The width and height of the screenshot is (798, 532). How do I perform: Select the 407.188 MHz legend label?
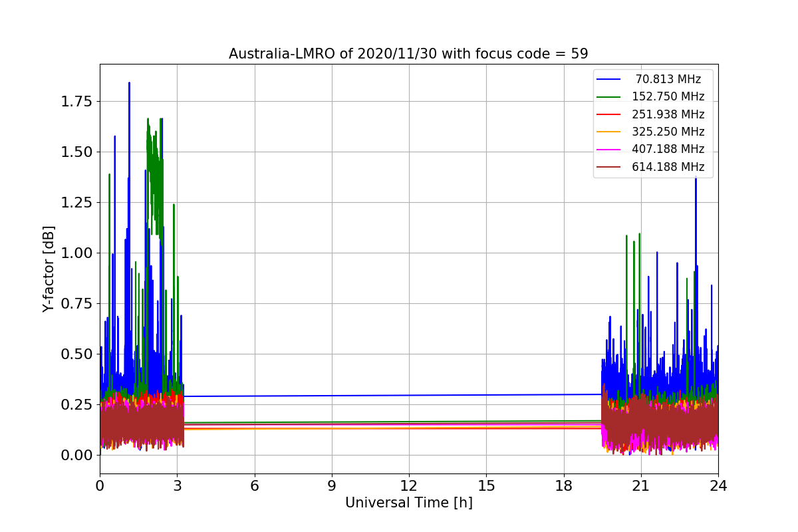668,149
